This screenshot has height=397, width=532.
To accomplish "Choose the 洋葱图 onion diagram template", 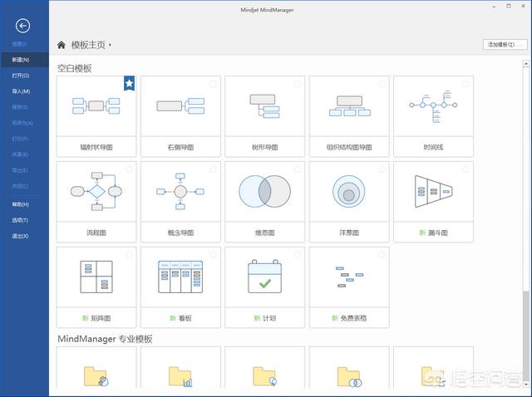I will tap(349, 202).
